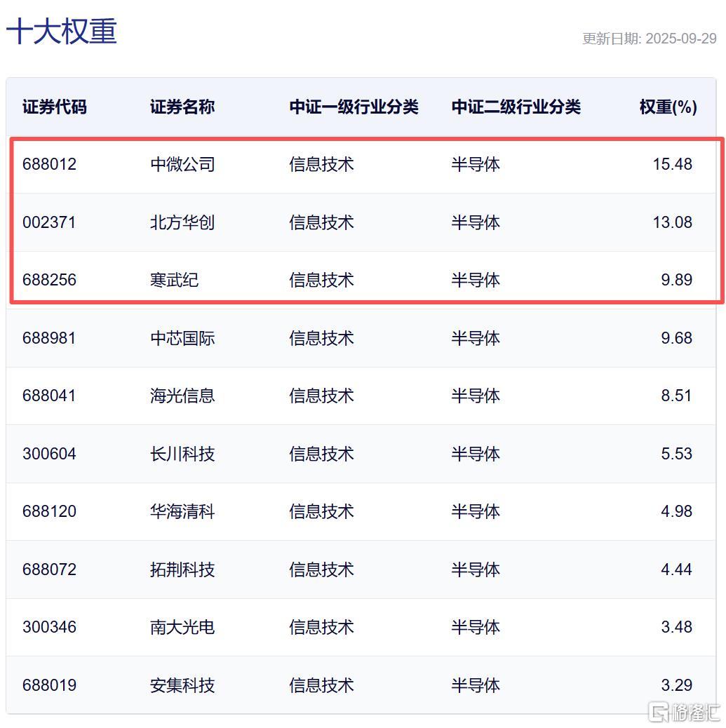
Task: Click weight value 9.68
Action: [x=676, y=337]
